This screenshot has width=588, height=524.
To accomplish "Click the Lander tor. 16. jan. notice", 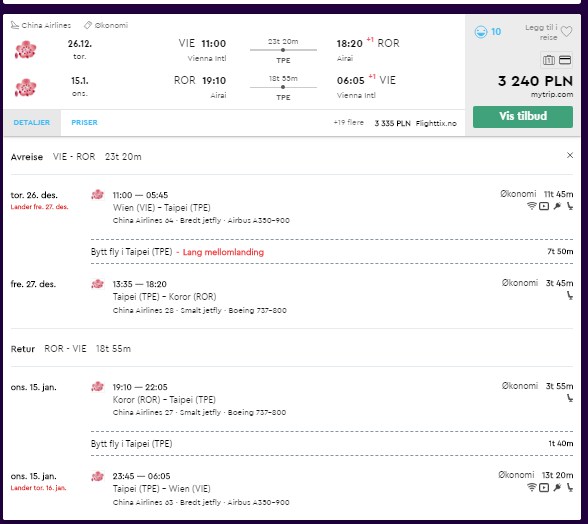I will [x=38, y=488].
